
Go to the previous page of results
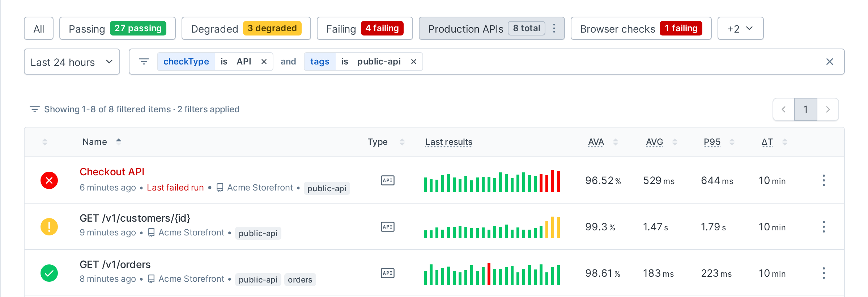(x=784, y=109)
